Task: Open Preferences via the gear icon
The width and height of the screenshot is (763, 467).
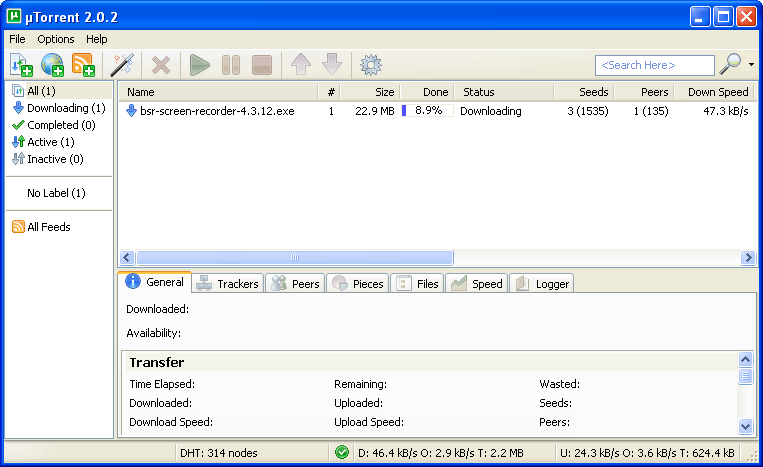Action: tap(371, 65)
